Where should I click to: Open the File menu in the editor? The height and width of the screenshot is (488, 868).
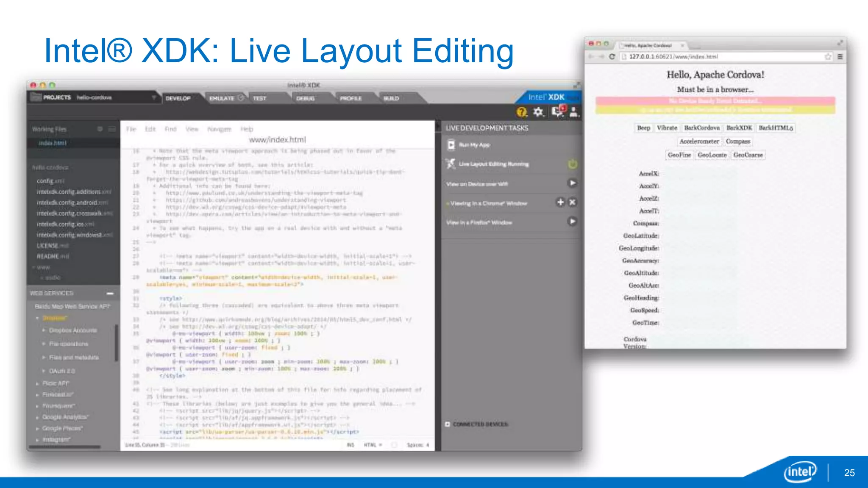pos(131,129)
